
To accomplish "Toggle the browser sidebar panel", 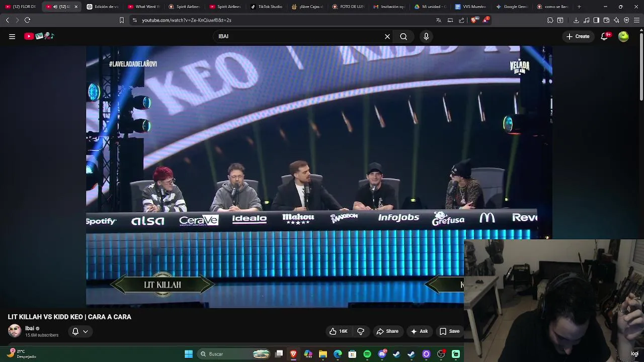I will pos(596,20).
